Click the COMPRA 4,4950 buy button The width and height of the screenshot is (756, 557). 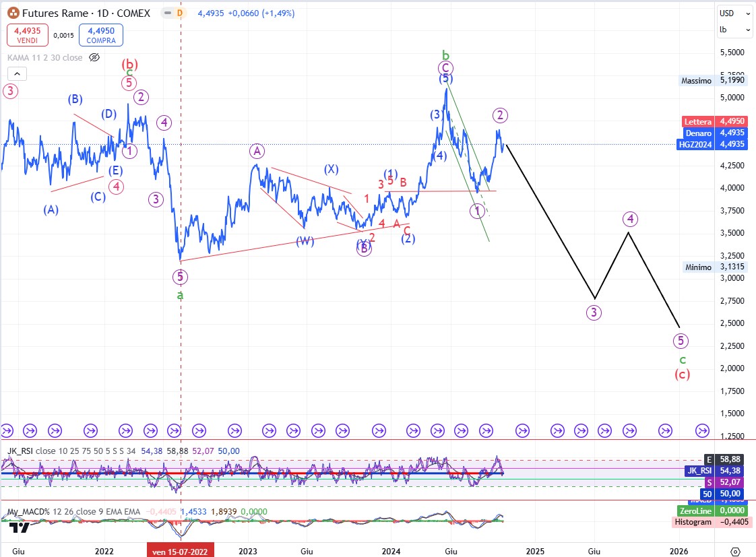click(x=101, y=35)
